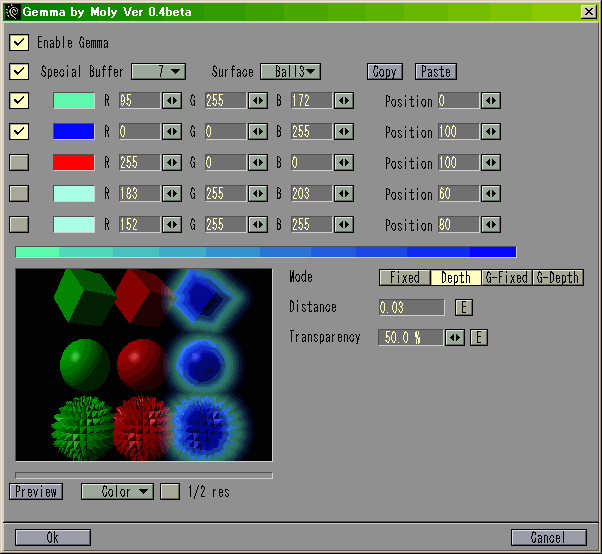Viewport: 602px width, 554px height.
Task: Click the Preview button
Action: click(36, 492)
